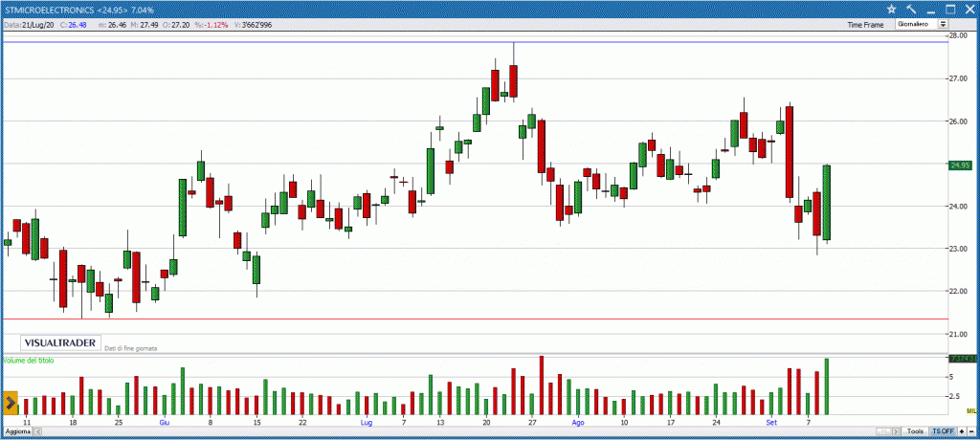Open the hammer tools icon in title bar
980x440 pixels.
coord(911,10)
